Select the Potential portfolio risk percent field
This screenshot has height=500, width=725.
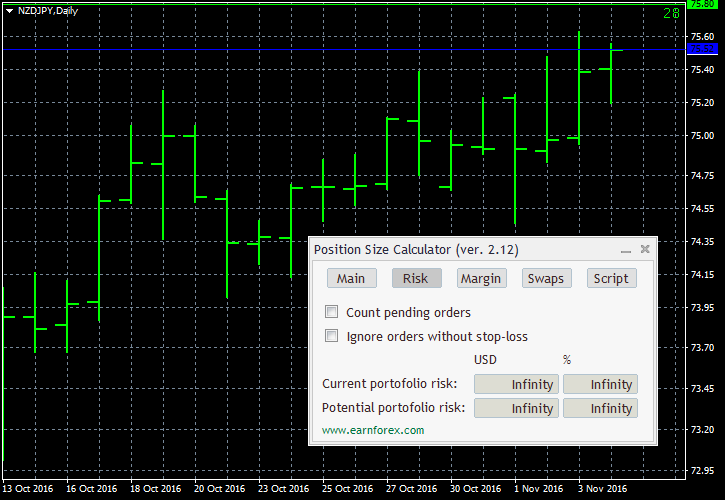pos(600,408)
